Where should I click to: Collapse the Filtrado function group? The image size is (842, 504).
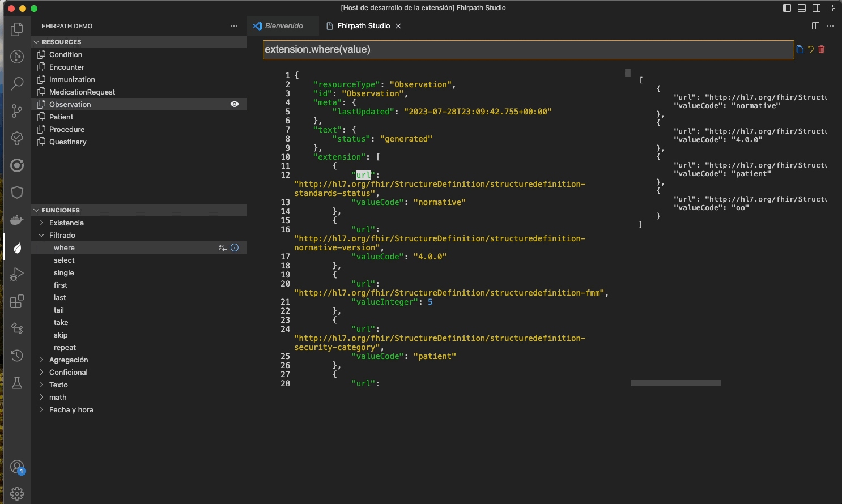(x=139, y=235)
